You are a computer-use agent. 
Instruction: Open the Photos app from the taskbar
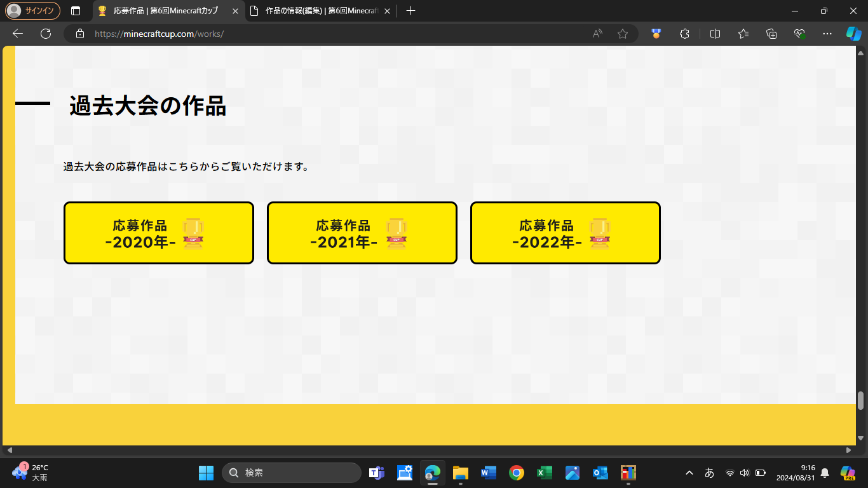pyautogui.click(x=573, y=473)
